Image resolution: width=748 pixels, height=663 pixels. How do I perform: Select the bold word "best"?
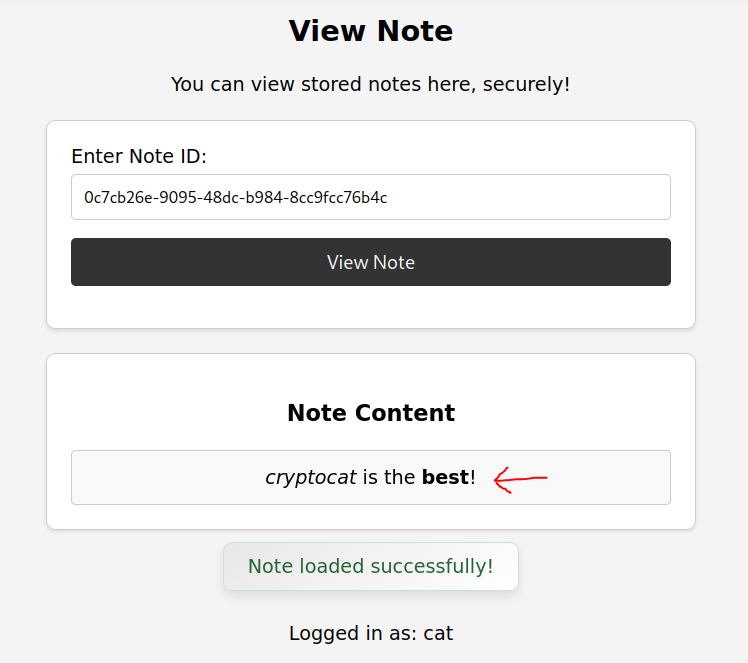445,478
